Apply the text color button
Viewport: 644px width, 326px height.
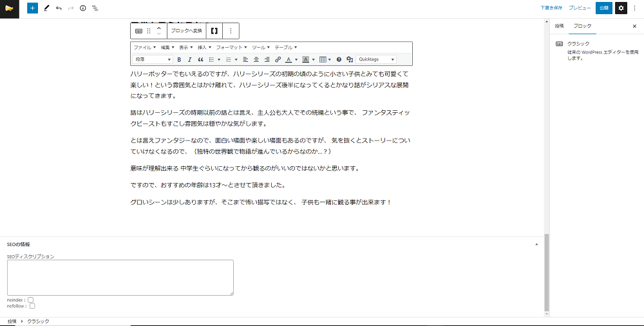pos(289,60)
